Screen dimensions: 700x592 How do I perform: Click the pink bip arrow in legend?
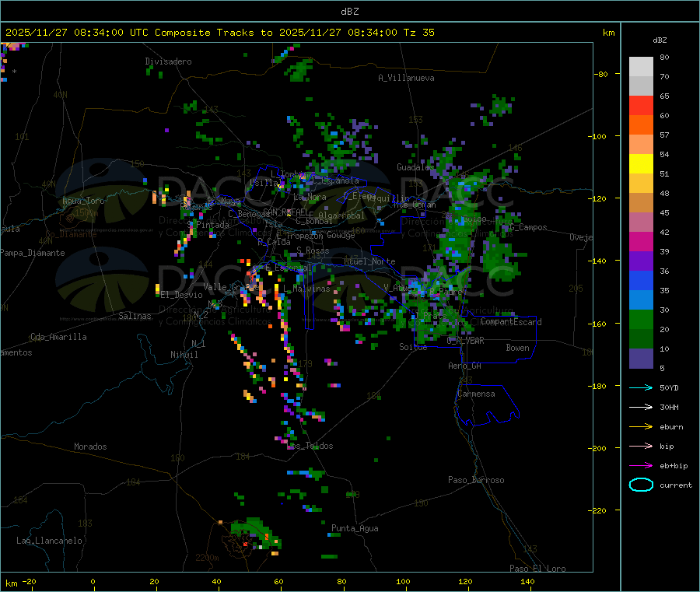[x=641, y=446]
